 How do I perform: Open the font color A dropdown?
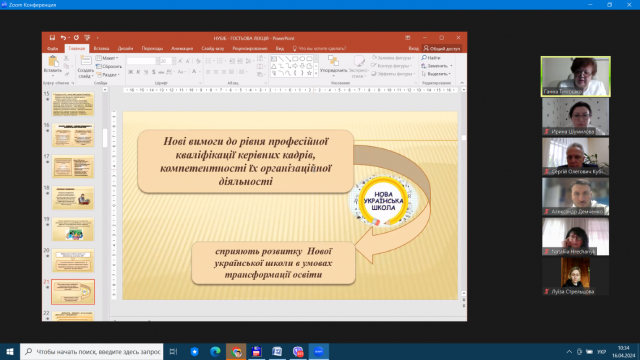coord(195,72)
